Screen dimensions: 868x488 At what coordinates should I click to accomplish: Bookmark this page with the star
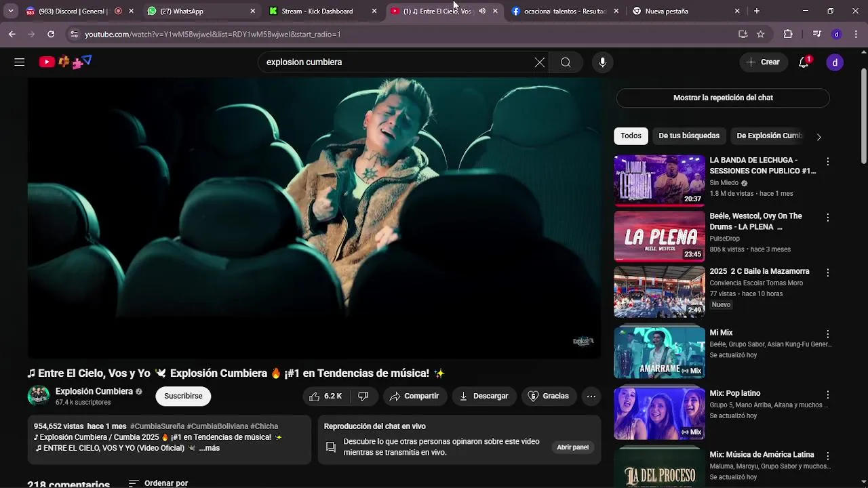(x=761, y=34)
